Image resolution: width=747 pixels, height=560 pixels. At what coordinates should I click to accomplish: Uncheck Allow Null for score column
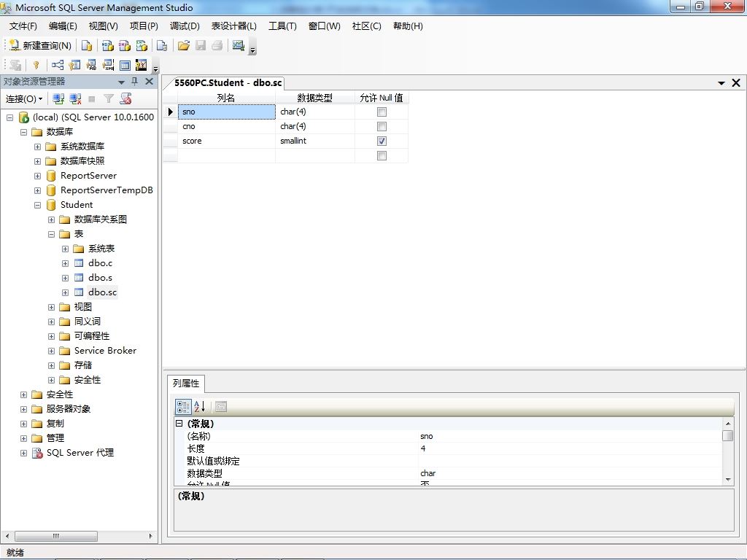[x=382, y=141]
